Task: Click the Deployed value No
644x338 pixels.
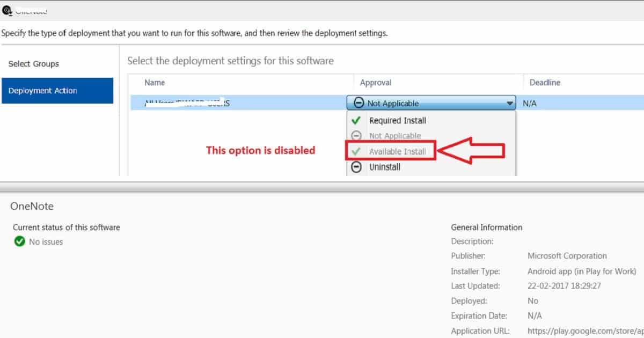Action: [x=533, y=301]
